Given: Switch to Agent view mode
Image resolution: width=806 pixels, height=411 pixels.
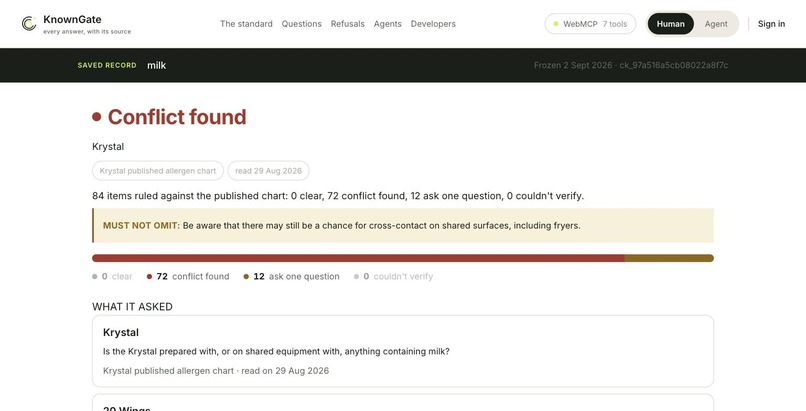Looking at the screenshot, I should 716,24.
